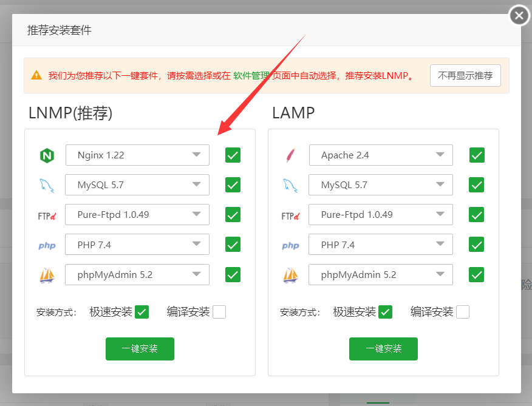532x406 pixels.
Task: Open the 软件管理 link in the notice
Action: point(251,75)
